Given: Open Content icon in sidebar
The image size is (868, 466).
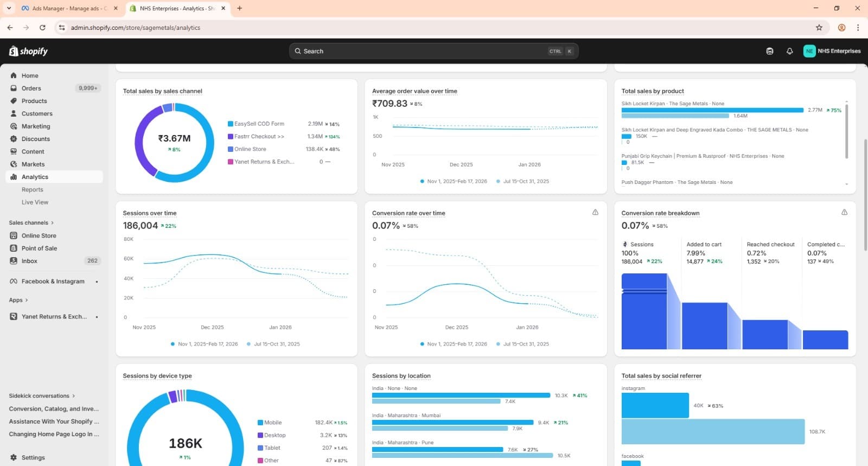Looking at the screenshot, I should click(14, 151).
